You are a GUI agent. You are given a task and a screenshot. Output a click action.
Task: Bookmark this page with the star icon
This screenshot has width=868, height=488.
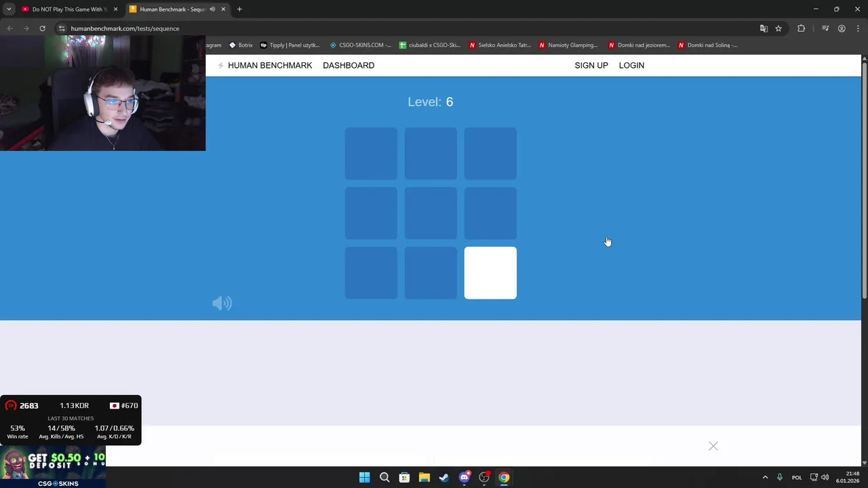(778, 28)
